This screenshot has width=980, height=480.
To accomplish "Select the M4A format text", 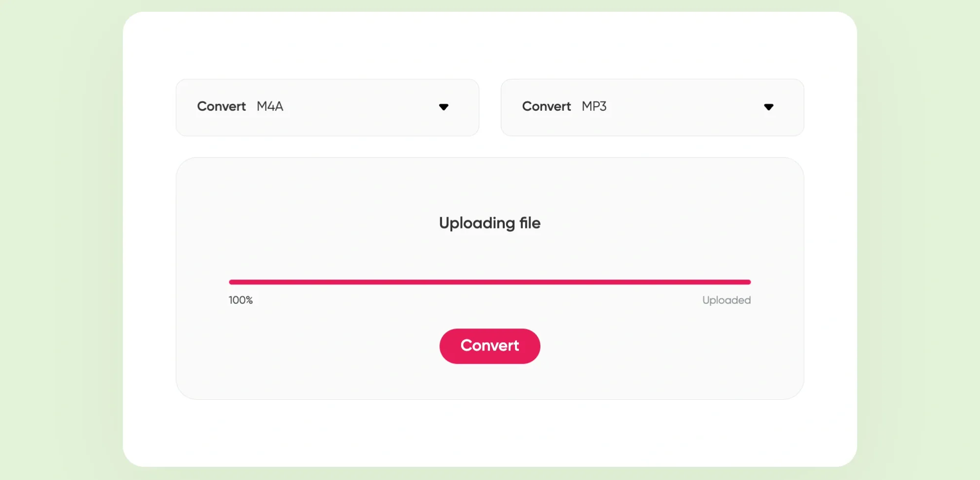I will [270, 106].
